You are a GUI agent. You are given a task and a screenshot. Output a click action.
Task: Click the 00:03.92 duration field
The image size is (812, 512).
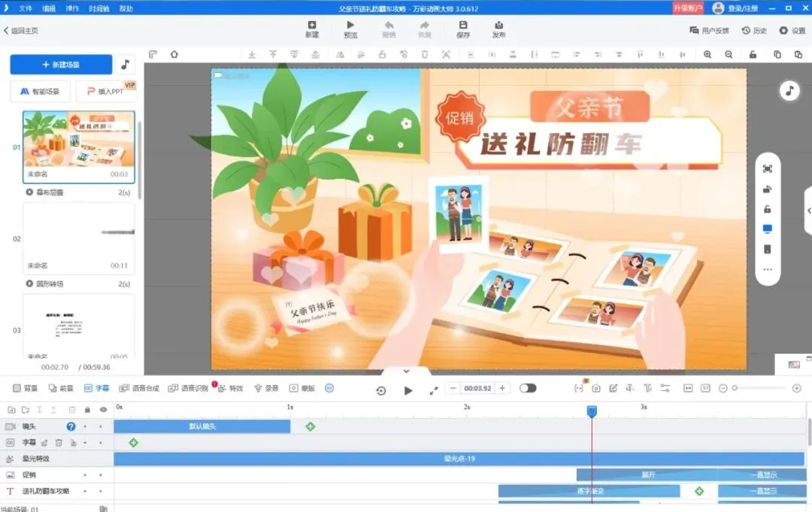point(477,388)
